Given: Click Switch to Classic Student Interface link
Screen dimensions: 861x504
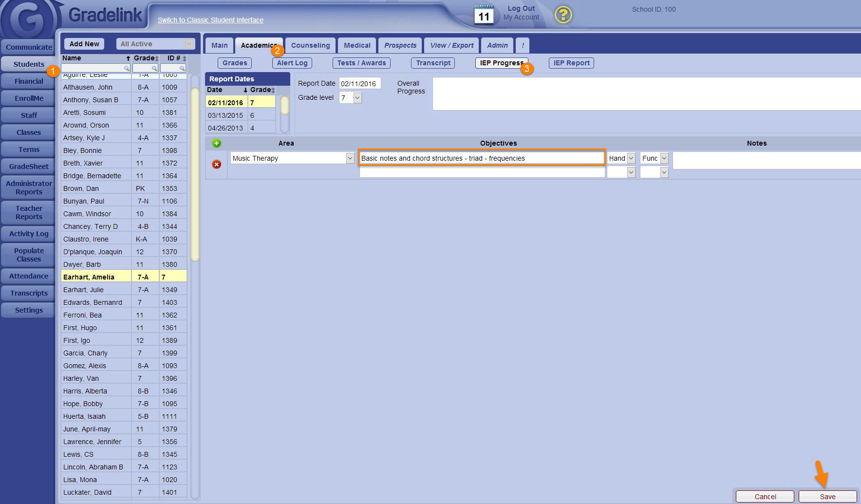Looking at the screenshot, I should 210,20.
